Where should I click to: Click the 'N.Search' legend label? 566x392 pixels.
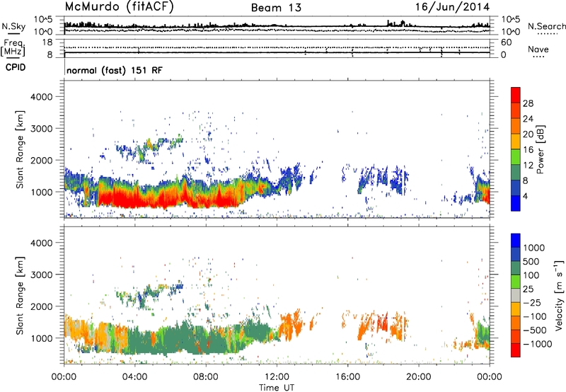(546, 26)
